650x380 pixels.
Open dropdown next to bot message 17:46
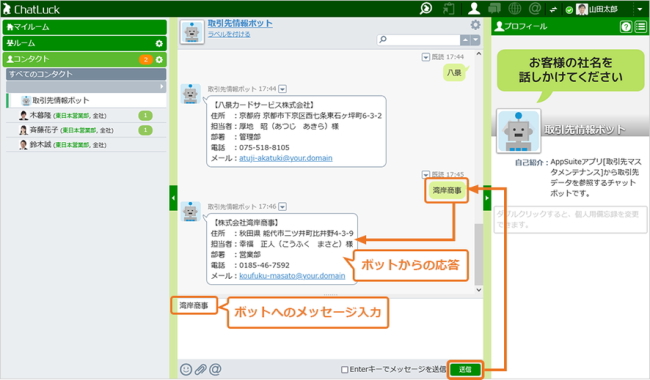click(283, 206)
